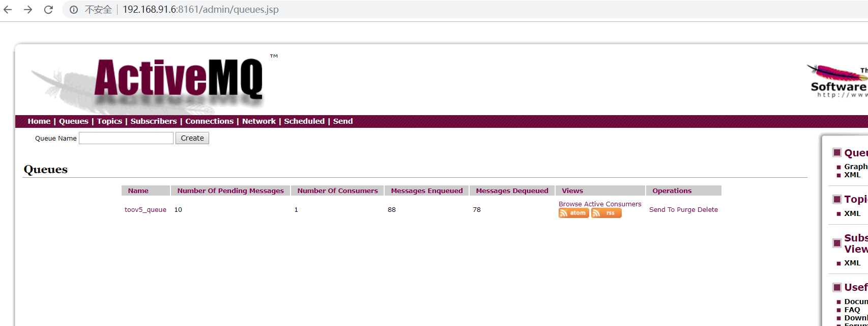Click the browser forward arrow
The image size is (868, 326).
(28, 10)
